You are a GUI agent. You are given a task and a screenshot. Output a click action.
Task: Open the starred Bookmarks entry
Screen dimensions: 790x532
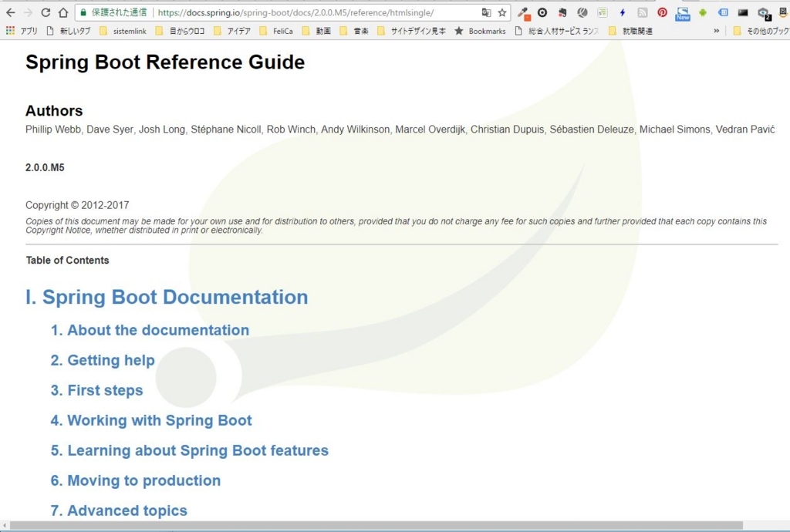pos(480,31)
